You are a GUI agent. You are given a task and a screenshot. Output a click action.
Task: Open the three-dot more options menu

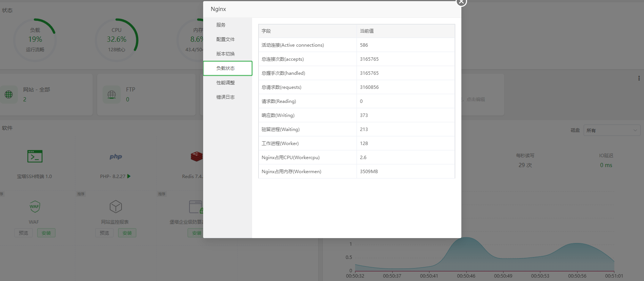pyautogui.click(x=639, y=78)
